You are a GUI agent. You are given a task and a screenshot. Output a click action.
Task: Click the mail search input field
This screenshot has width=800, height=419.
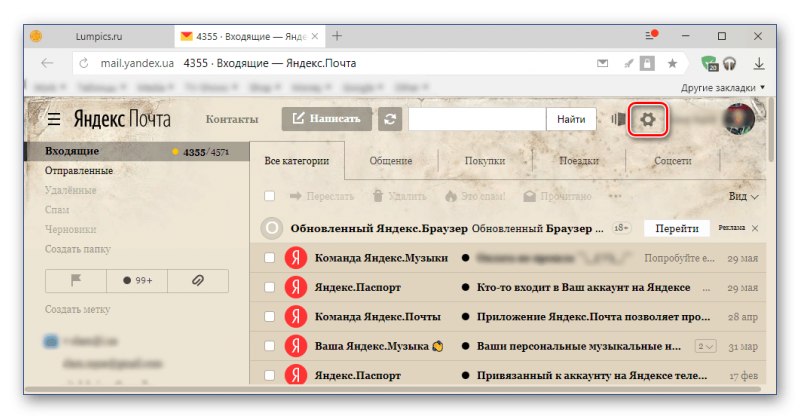[477, 119]
